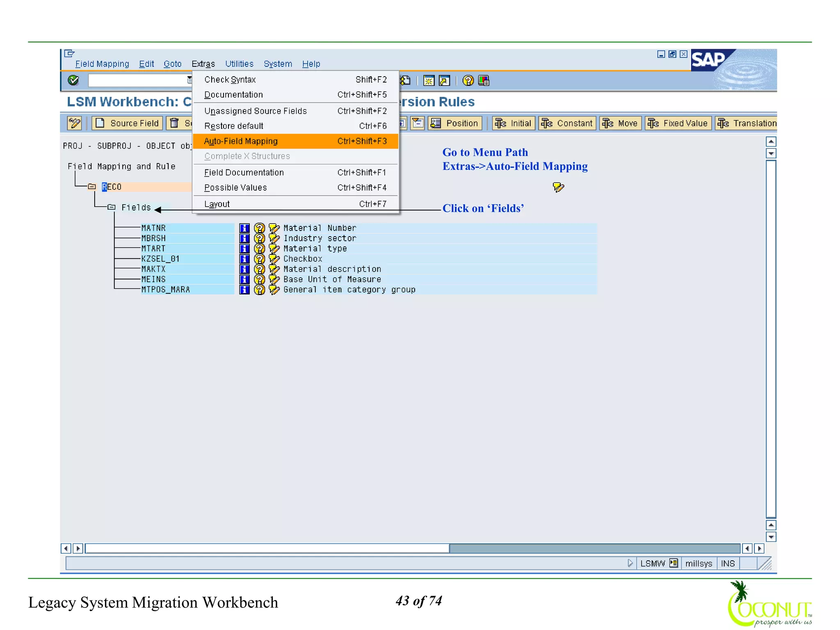Image resolution: width=840 pixels, height=630 pixels.
Task: Choose Check Syntax from Extras menu
Action: [295, 80]
